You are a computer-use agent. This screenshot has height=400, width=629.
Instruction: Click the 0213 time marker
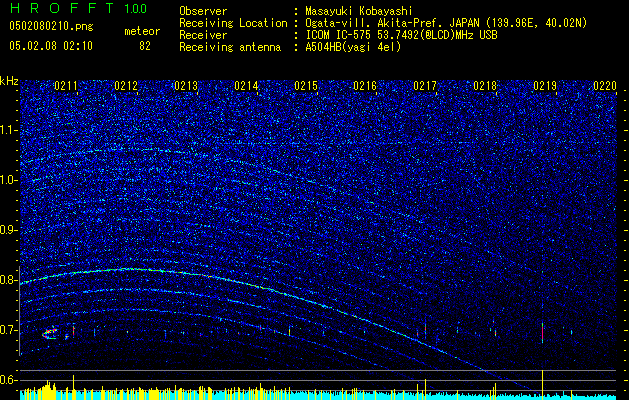186,86
